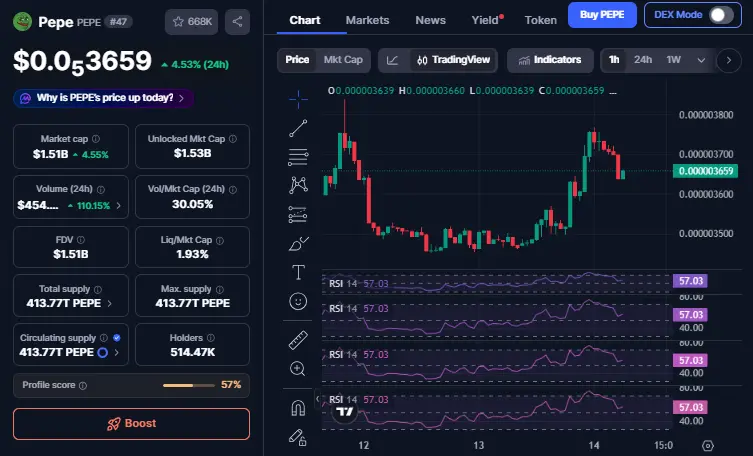
Task: Open the Chart tab
Action: point(304,20)
